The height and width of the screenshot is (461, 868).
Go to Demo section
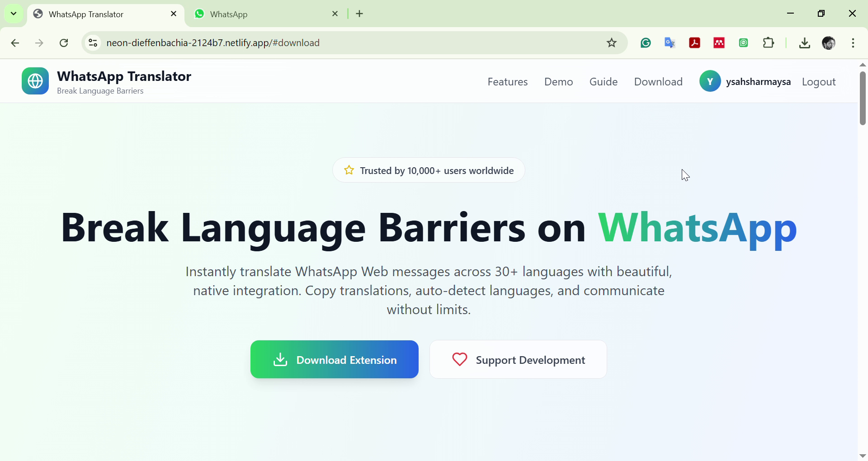tap(559, 82)
